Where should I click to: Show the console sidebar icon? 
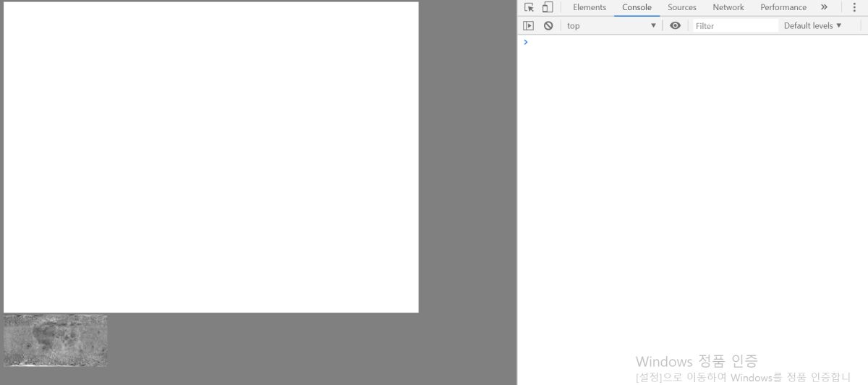tap(529, 25)
